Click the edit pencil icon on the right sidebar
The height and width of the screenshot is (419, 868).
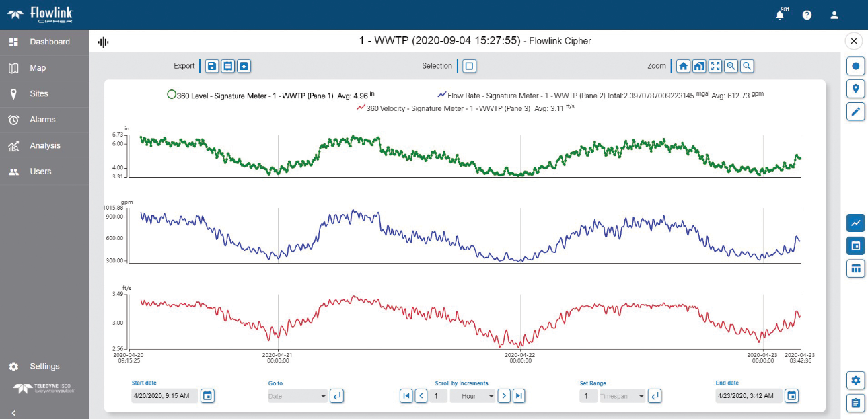tap(855, 112)
